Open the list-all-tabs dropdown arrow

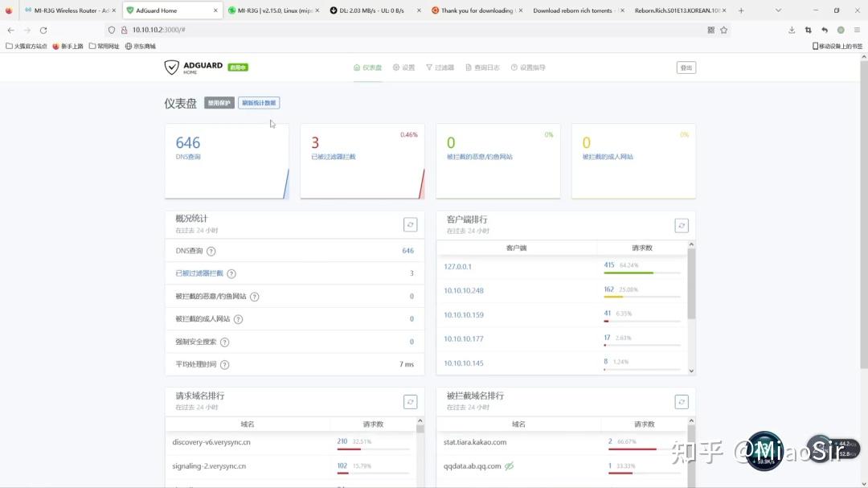[x=778, y=10]
